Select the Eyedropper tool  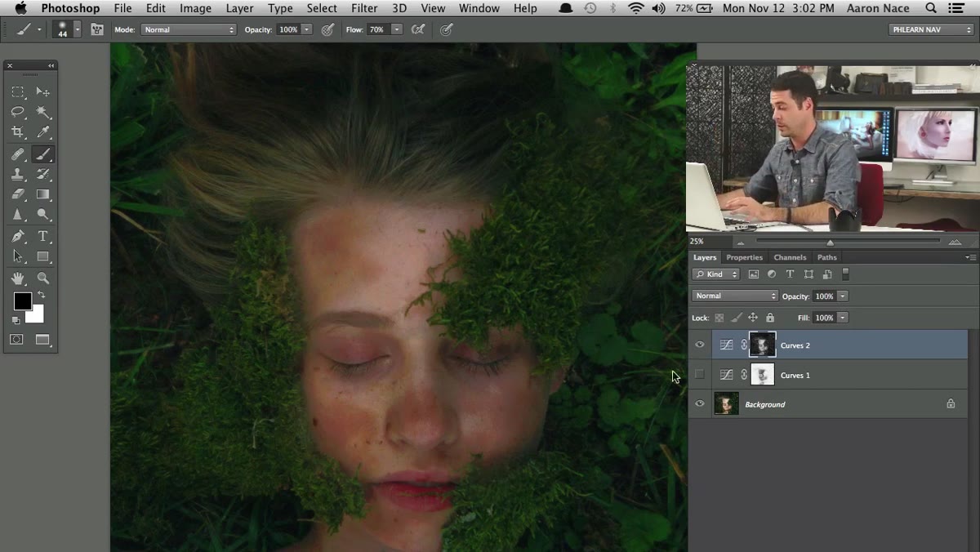[x=43, y=131]
